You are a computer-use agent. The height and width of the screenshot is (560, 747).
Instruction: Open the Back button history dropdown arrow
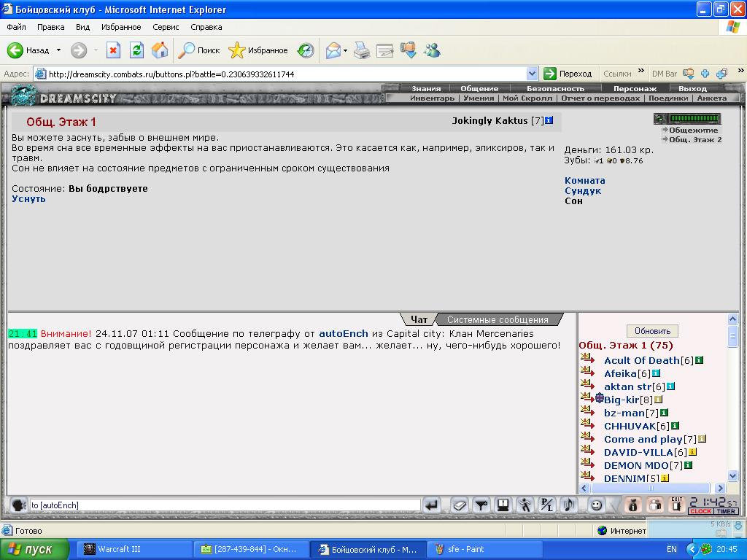[59, 50]
